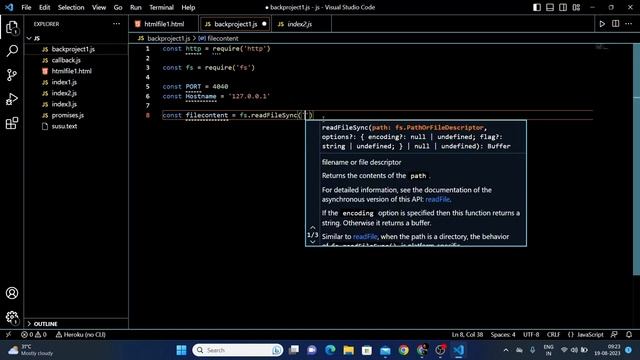
Task: Show next signature in parameter hint
Action: [313, 242]
